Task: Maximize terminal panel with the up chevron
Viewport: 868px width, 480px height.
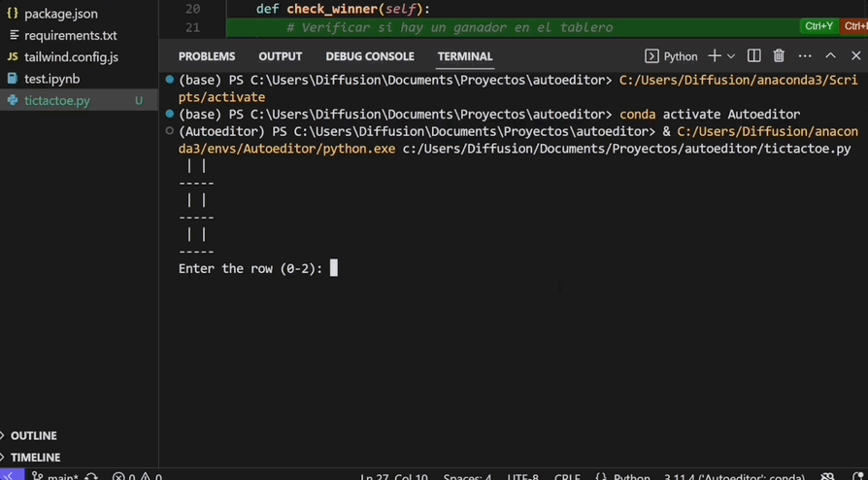Action: 830,56
